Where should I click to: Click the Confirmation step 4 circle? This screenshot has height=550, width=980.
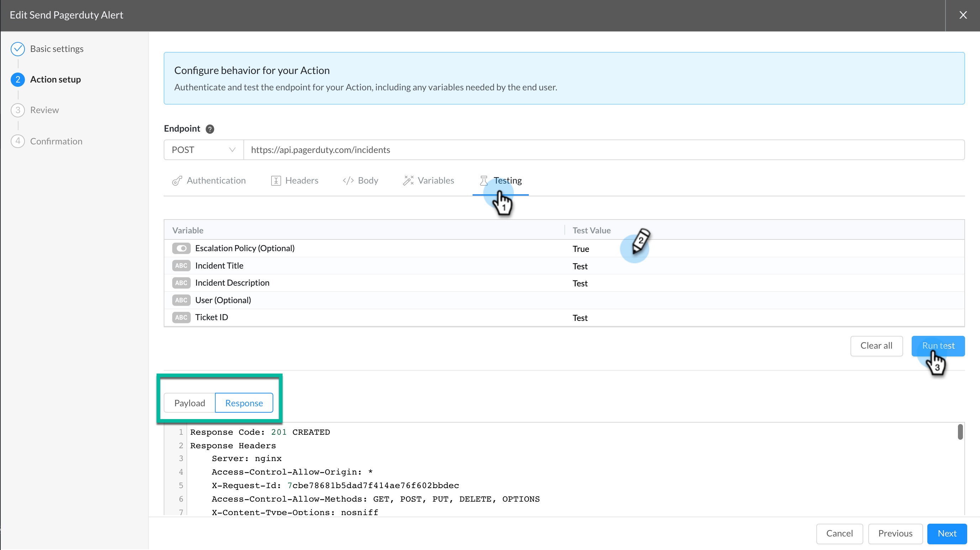click(17, 141)
